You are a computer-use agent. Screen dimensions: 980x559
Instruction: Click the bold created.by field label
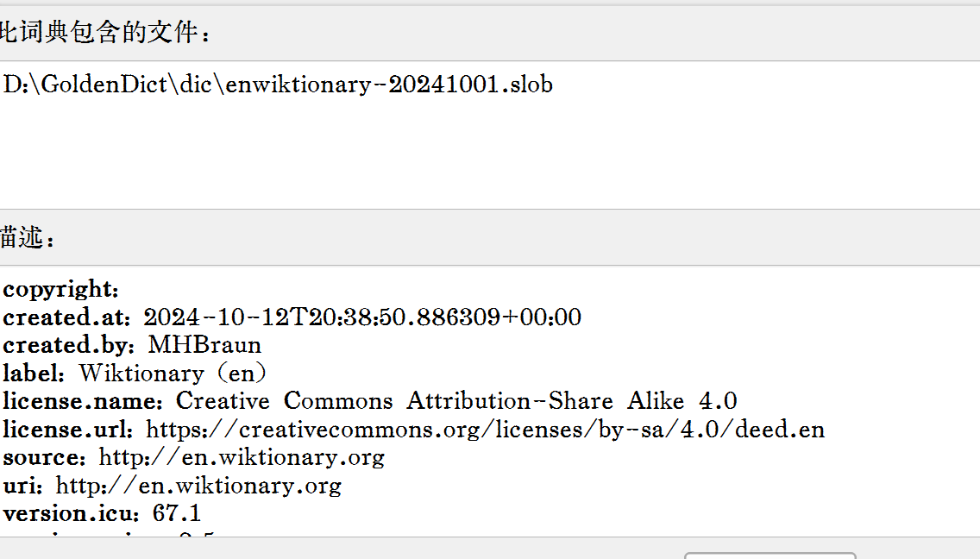(69, 345)
